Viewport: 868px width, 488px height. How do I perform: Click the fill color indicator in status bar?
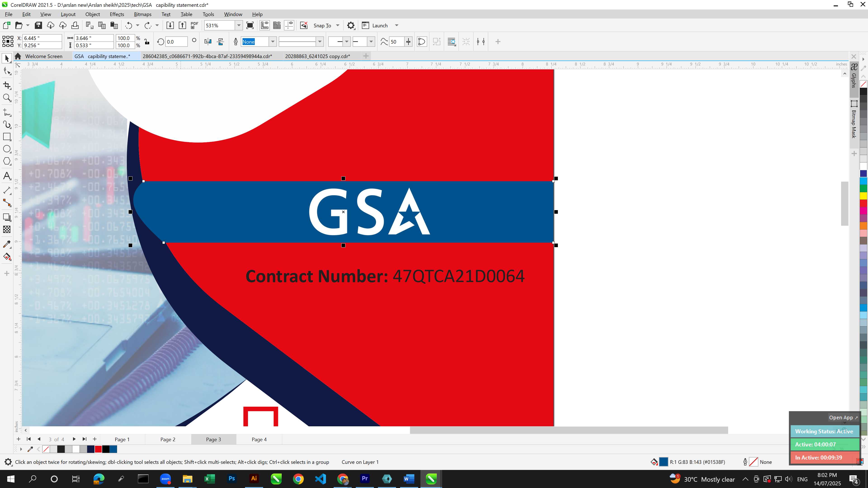tap(663, 462)
